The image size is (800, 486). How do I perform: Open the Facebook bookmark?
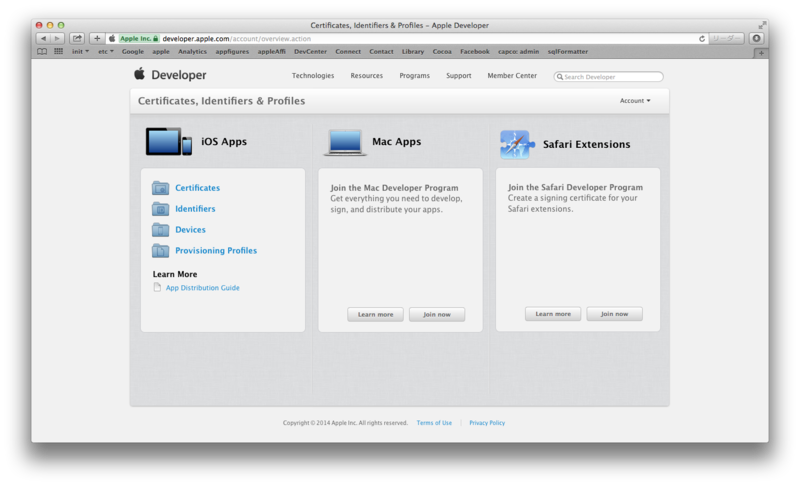[x=474, y=52]
